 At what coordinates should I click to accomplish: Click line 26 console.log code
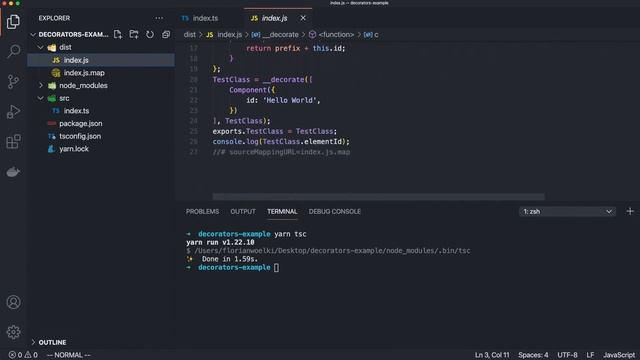coord(281,142)
